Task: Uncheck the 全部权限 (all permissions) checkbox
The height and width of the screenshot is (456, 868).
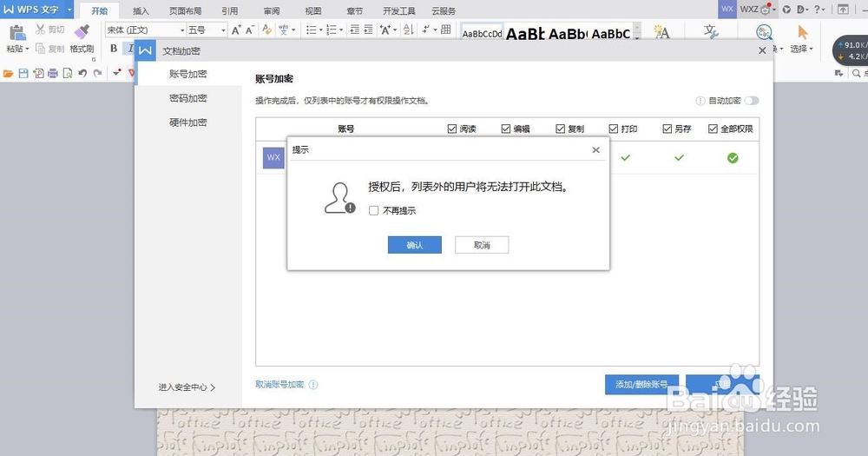Action: pos(713,129)
